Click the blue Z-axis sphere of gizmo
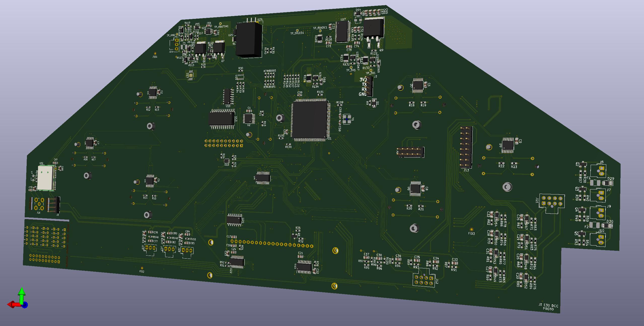 pos(24,305)
